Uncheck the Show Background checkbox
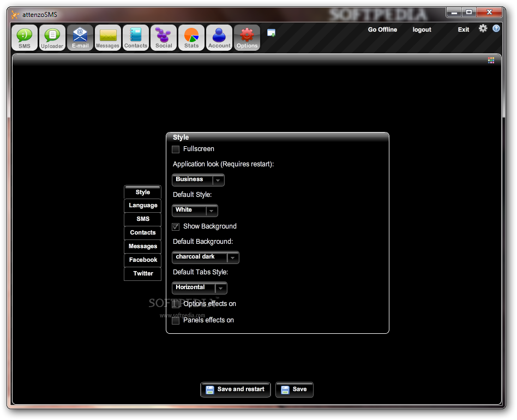Screen dimensions: 517x420 176,226
